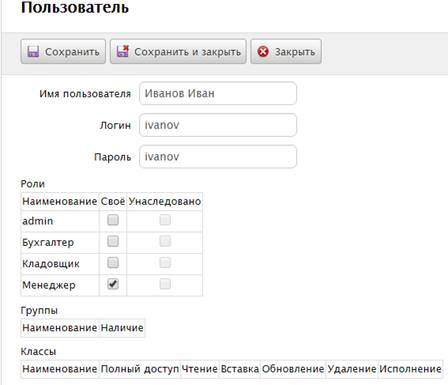Screen dimensions: 448x385
Task: Click the Сохранить button label
Action: [72, 52]
